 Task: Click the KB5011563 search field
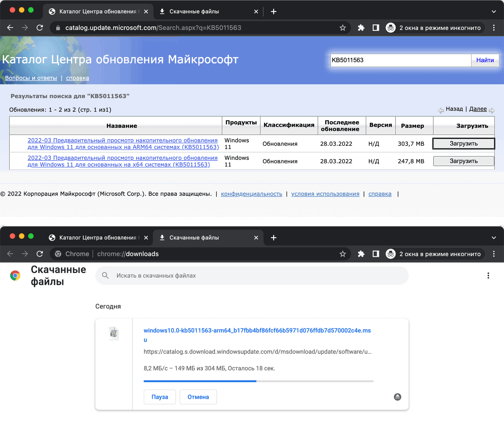(401, 60)
